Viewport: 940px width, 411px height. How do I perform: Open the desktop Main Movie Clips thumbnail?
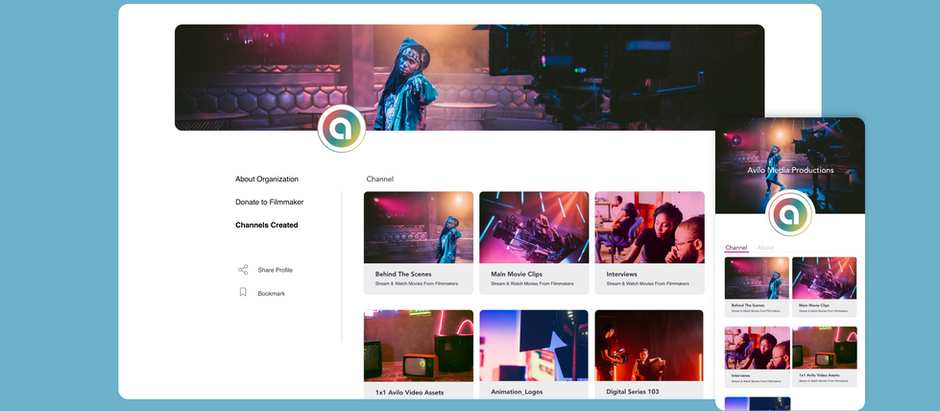click(534, 228)
